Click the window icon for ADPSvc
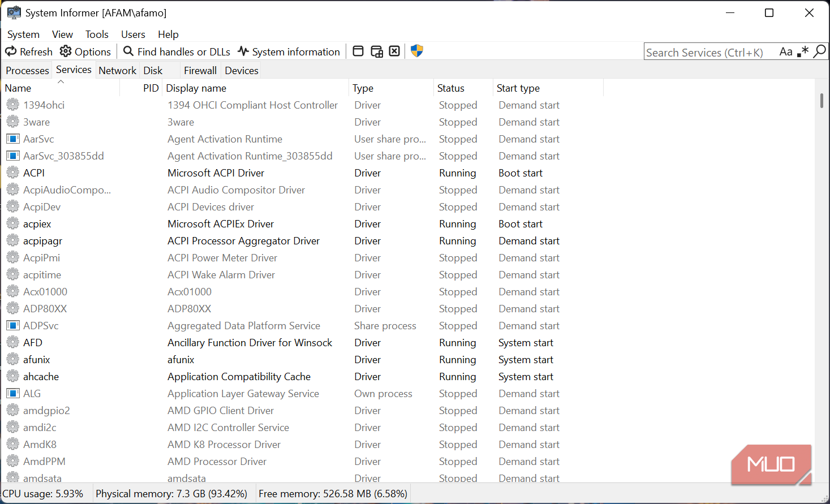 click(12, 325)
